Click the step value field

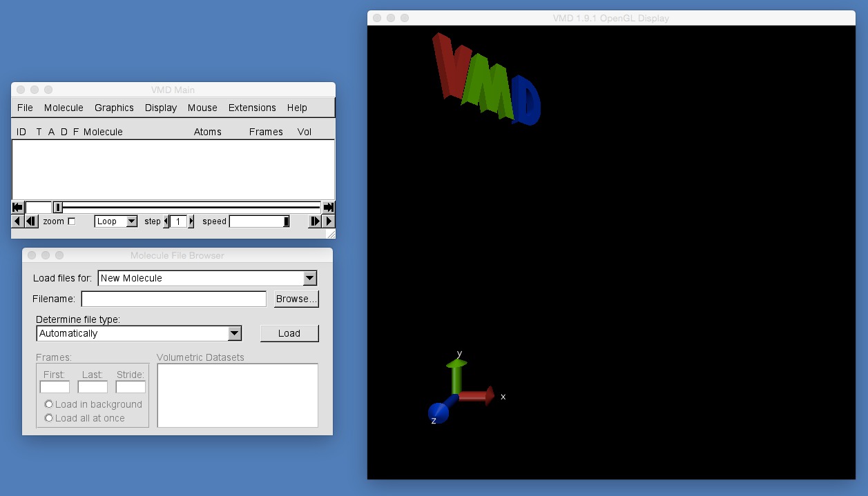click(178, 221)
